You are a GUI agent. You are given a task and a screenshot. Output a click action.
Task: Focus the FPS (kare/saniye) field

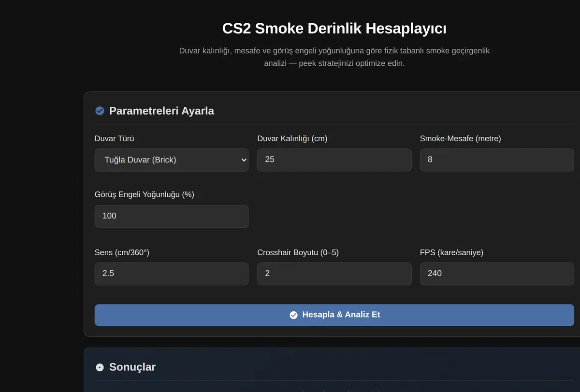(497, 274)
